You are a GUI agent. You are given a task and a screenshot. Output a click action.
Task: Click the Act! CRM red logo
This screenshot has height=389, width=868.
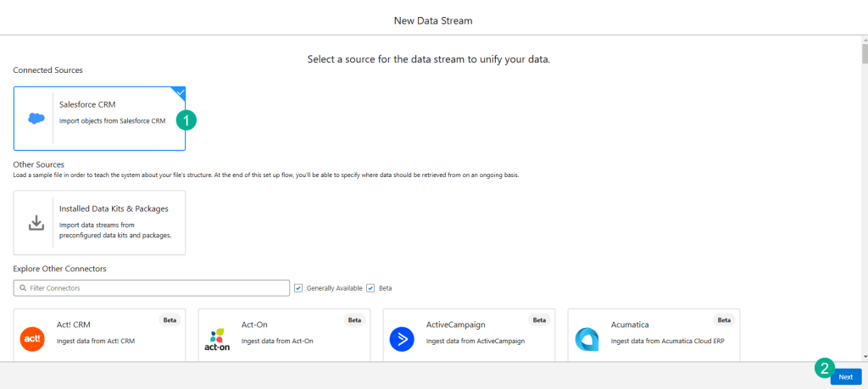pos(32,339)
